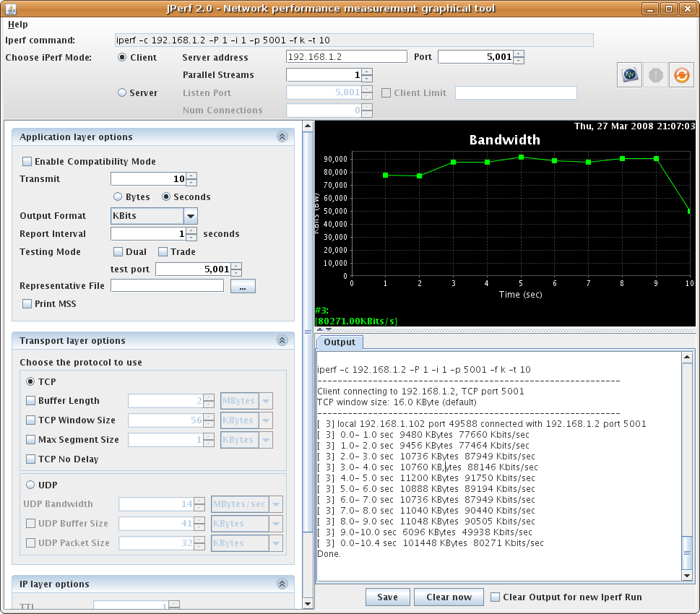The image size is (700, 614).
Task: Collapse the Transport layer options panel
Action: coord(282,340)
